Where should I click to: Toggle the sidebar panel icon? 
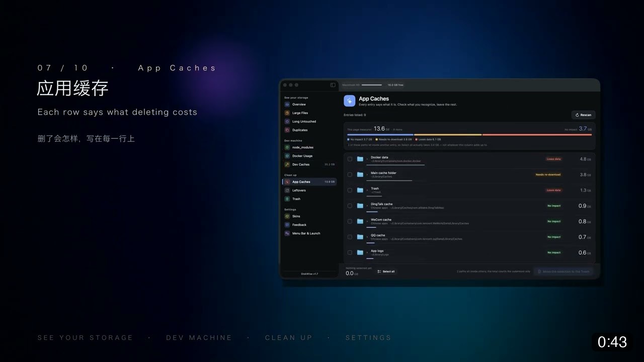(x=333, y=85)
